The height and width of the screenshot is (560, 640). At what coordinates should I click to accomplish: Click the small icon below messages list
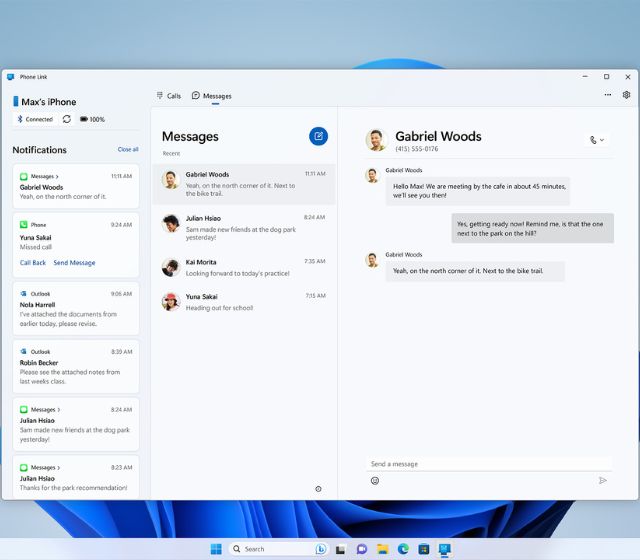(x=318, y=489)
